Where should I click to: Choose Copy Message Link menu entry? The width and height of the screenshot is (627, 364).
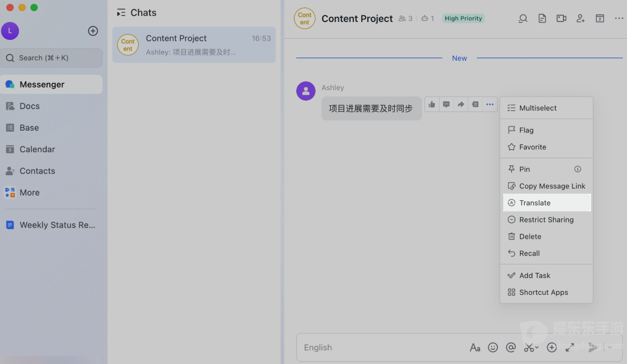pyautogui.click(x=547, y=186)
